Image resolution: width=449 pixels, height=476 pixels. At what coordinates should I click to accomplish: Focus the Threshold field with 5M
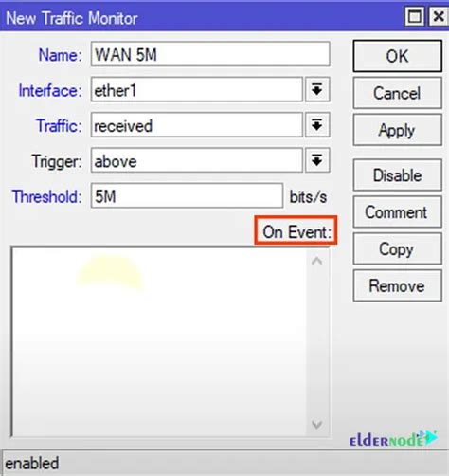click(x=187, y=195)
